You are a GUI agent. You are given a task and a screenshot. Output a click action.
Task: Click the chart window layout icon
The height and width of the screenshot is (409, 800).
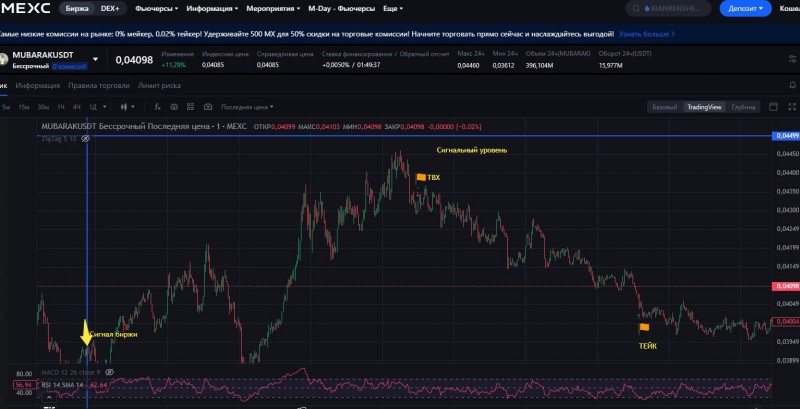pos(773,107)
